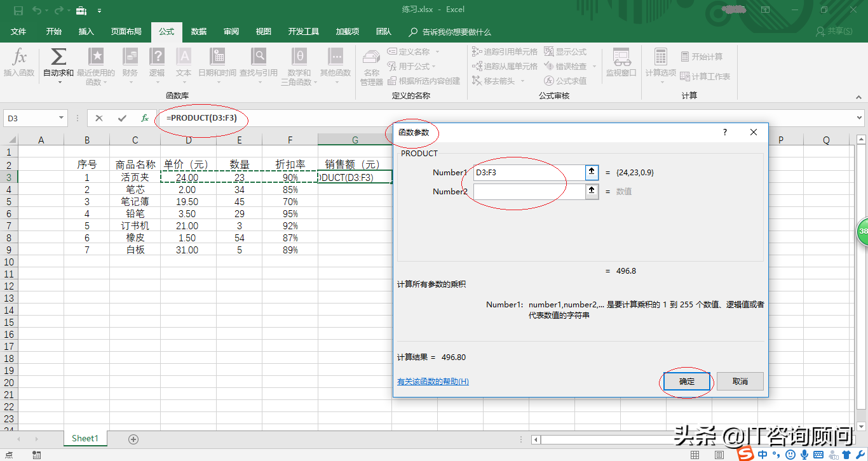Open the Page Layout ribbon tab
This screenshot has width=868, height=461.
click(x=126, y=32)
